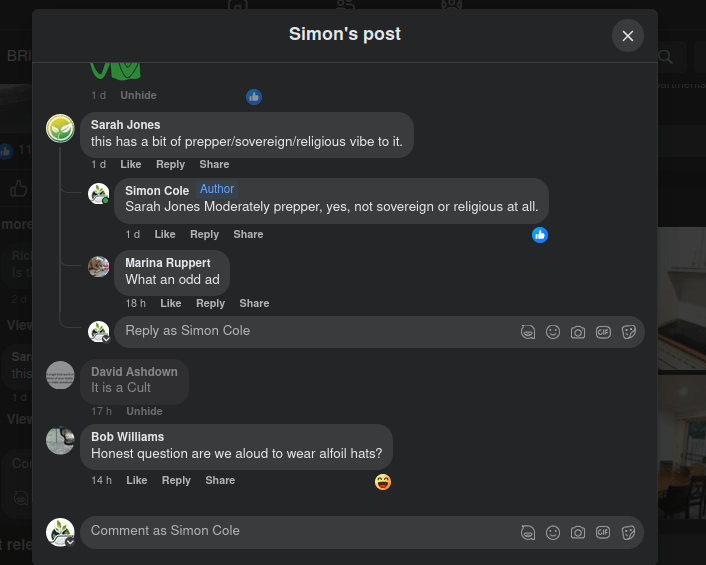
Task: View haha reaction on Bob Williams' comment
Action: click(383, 482)
